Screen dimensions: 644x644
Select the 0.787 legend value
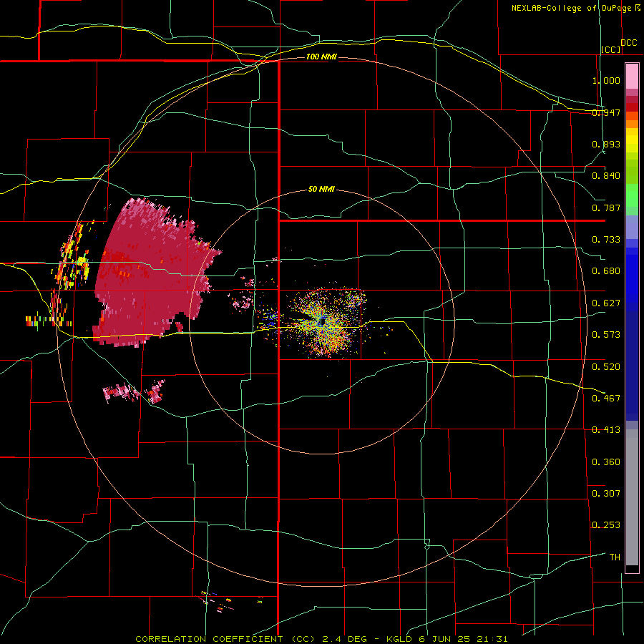[606, 208]
